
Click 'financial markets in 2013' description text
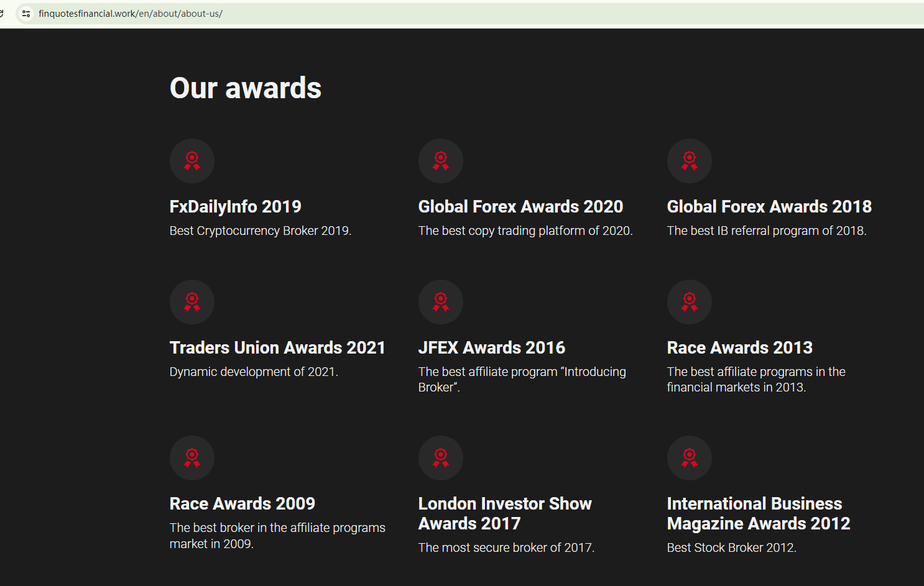coord(736,387)
